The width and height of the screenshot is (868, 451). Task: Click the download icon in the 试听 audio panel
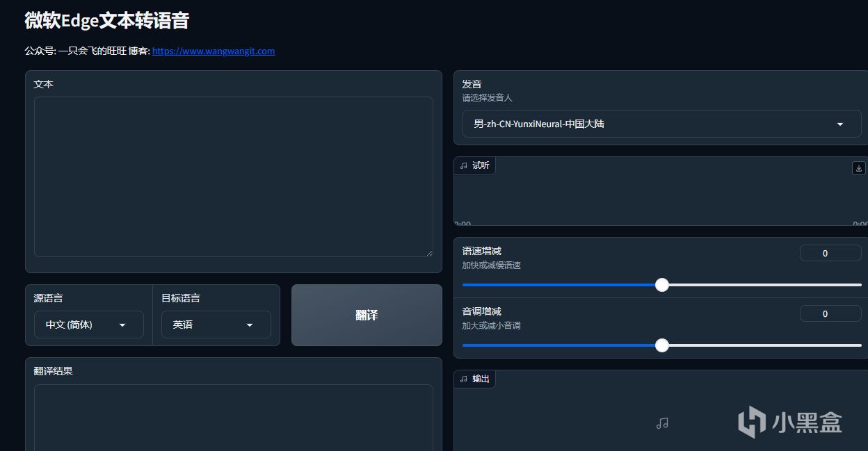(858, 168)
